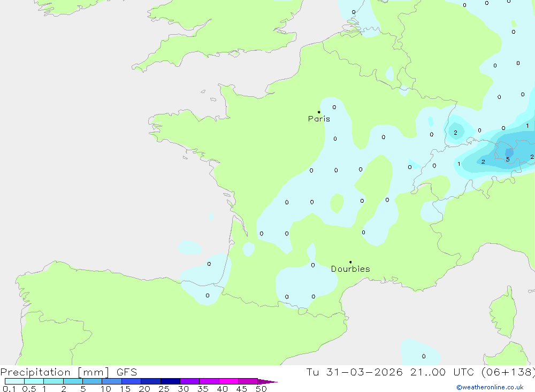Click the forecast date Tu 31-03-2026
This screenshot has width=535, height=392.
[x=354, y=372]
